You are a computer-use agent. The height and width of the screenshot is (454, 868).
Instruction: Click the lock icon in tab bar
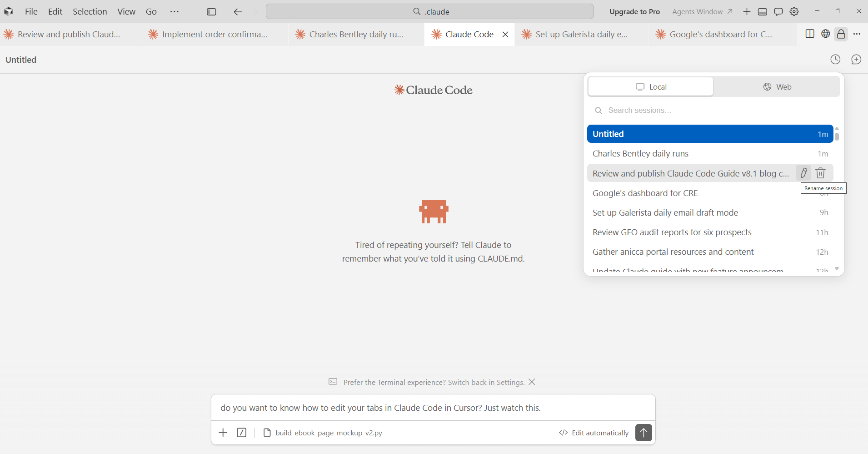point(841,34)
